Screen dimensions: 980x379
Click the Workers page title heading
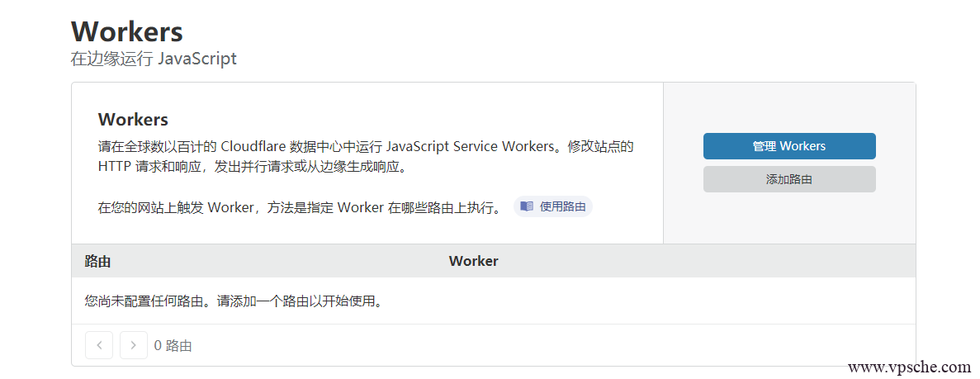pos(127,31)
